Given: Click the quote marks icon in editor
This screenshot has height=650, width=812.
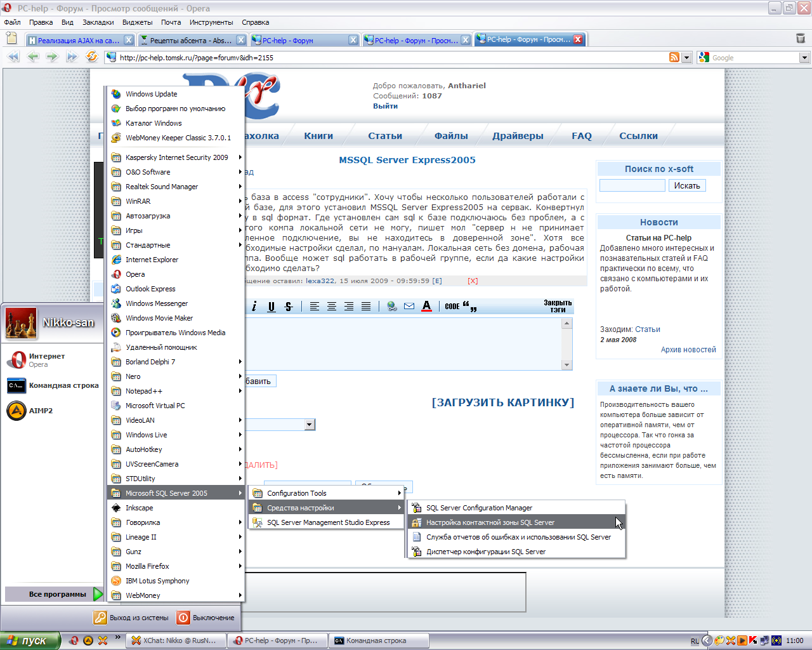Looking at the screenshot, I should coord(469,307).
